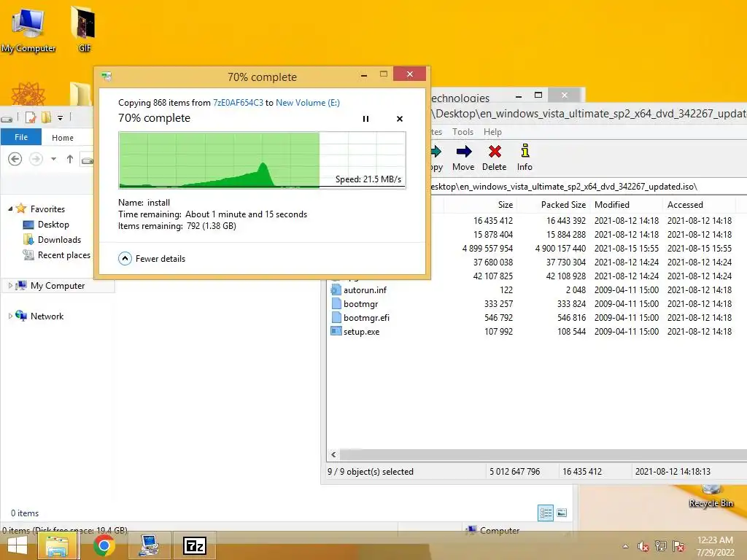Cancel the copy with the X next to pause
Viewport: 747px width, 560px height.
(400, 119)
